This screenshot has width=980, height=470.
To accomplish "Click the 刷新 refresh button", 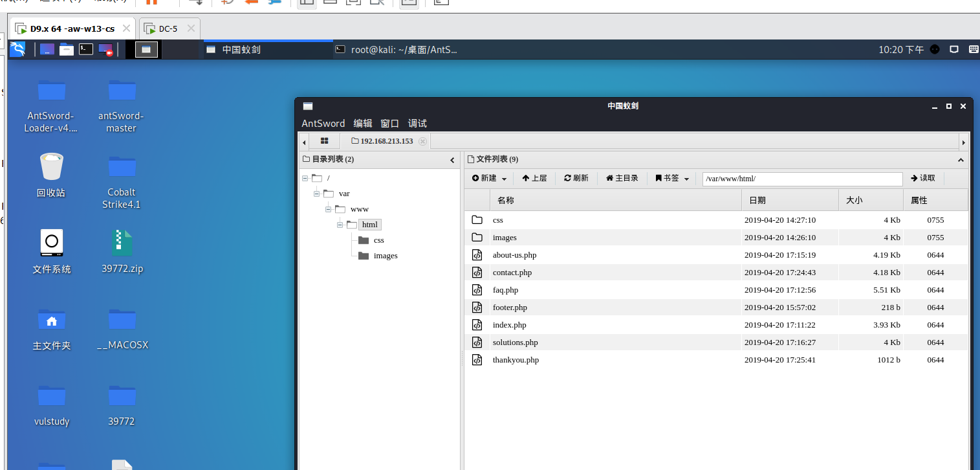I will [x=576, y=178].
